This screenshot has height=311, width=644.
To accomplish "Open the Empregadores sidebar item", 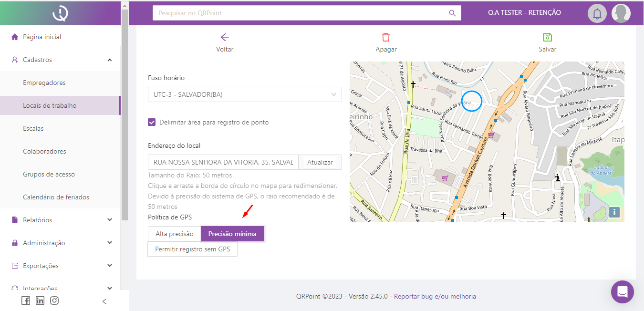I will click(44, 83).
